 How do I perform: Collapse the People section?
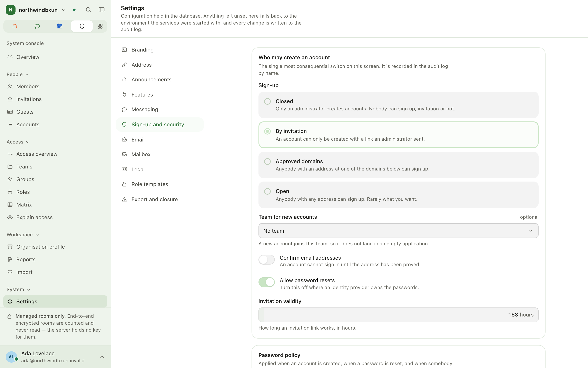18,74
